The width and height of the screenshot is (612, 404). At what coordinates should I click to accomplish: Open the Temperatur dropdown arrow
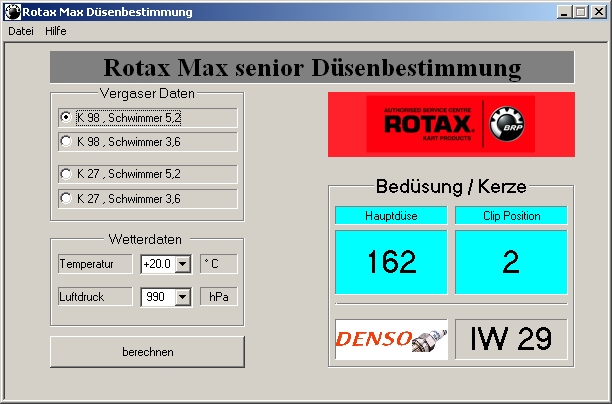[x=182, y=264]
